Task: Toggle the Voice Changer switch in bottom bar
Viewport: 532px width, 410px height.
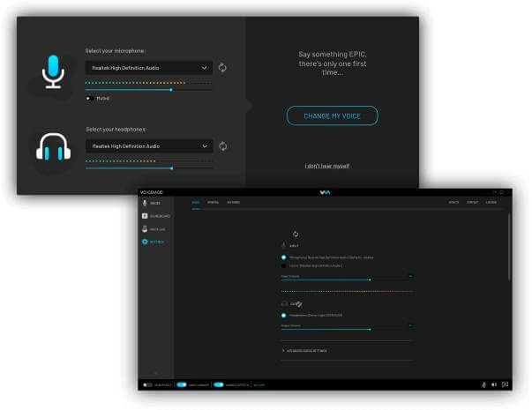Action: tap(182, 384)
